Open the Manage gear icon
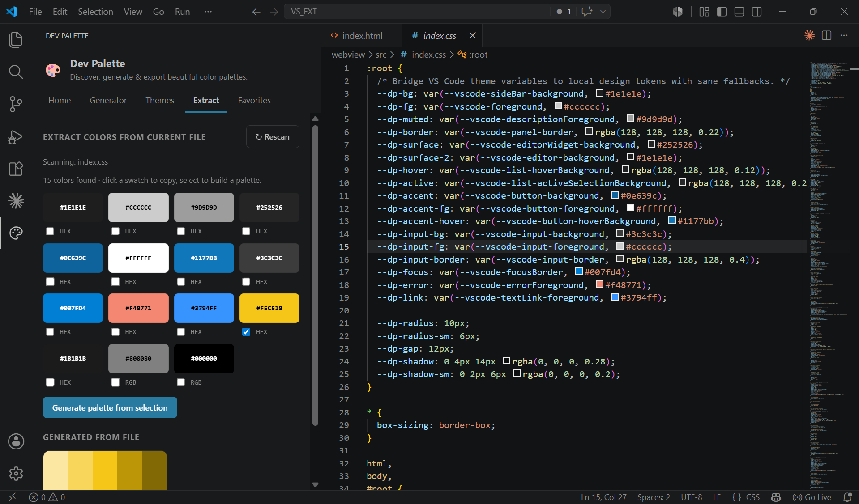This screenshot has height=504, width=859. 16,473
